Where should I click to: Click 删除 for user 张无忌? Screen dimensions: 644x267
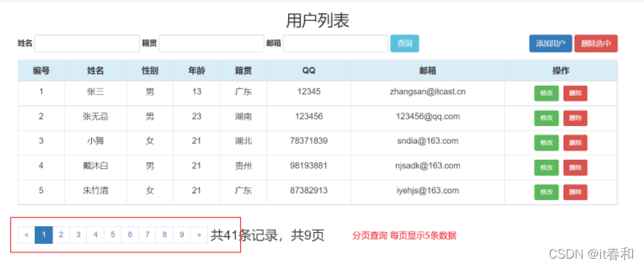575,118
